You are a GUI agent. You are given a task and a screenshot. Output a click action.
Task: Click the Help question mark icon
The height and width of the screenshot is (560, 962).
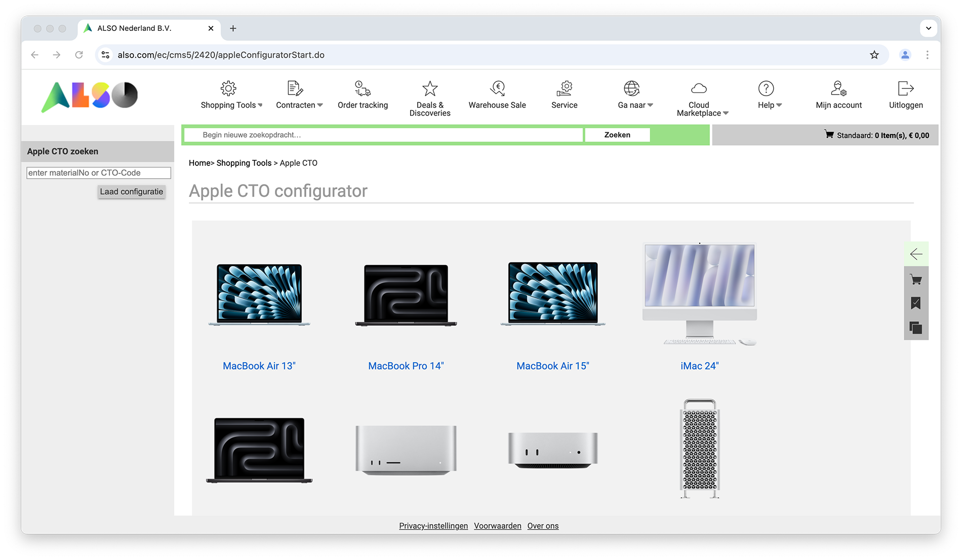pyautogui.click(x=766, y=89)
